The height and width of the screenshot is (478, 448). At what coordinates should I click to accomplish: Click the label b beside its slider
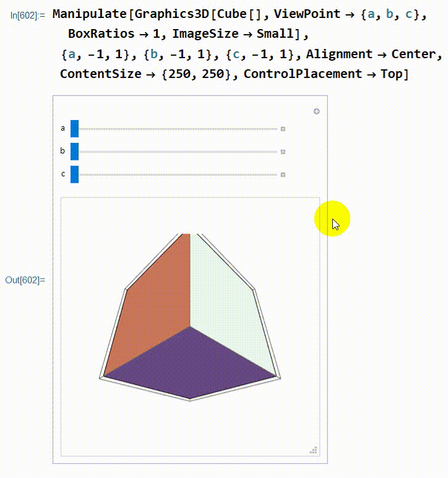(62, 150)
